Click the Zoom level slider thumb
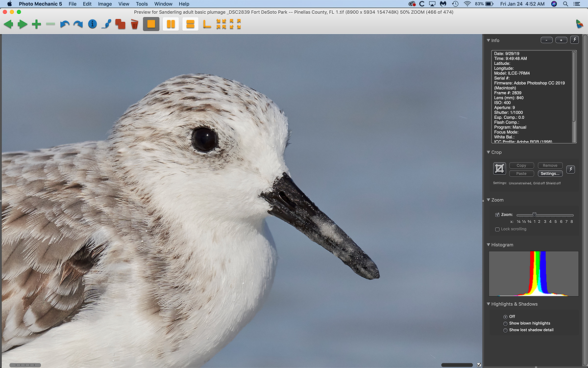The image size is (588, 368). pos(535,214)
